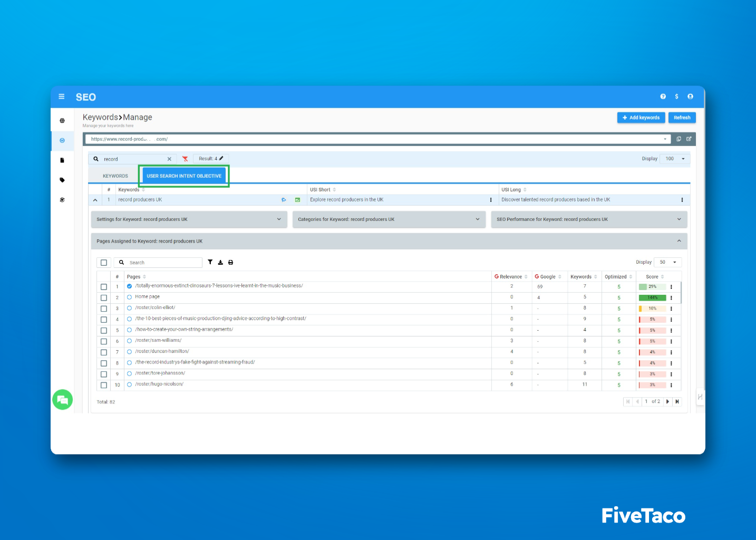Open the Home page link

[147, 297]
